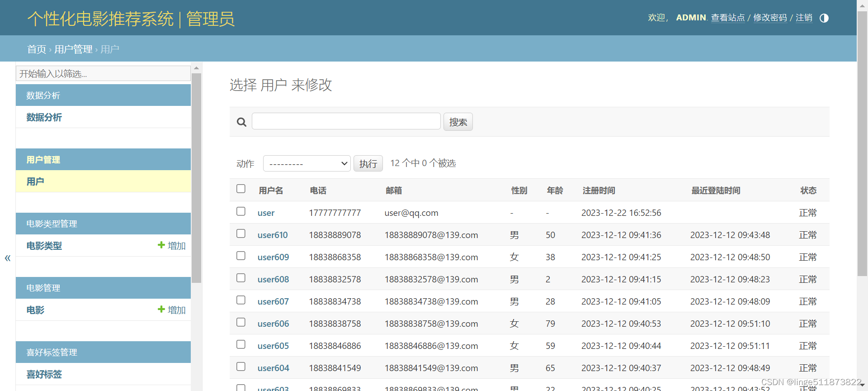This screenshot has height=391, width=868.
Task: Open the 动作 action dropdown
Action: pyautogui.click(x=307, y=163)
